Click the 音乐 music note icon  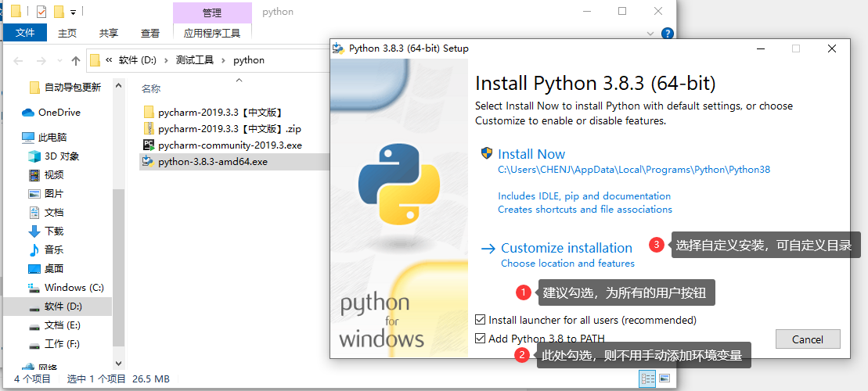click(35, 250)
